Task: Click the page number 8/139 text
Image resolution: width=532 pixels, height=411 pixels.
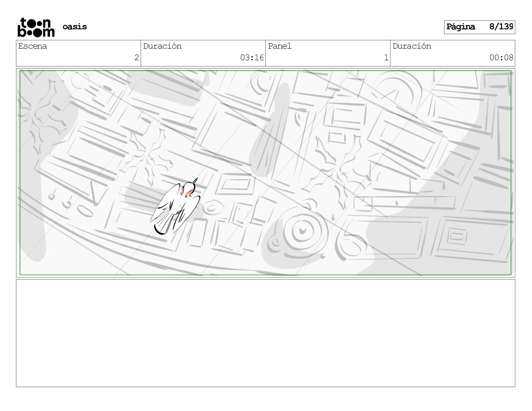Action: click(x=501, y=26)
